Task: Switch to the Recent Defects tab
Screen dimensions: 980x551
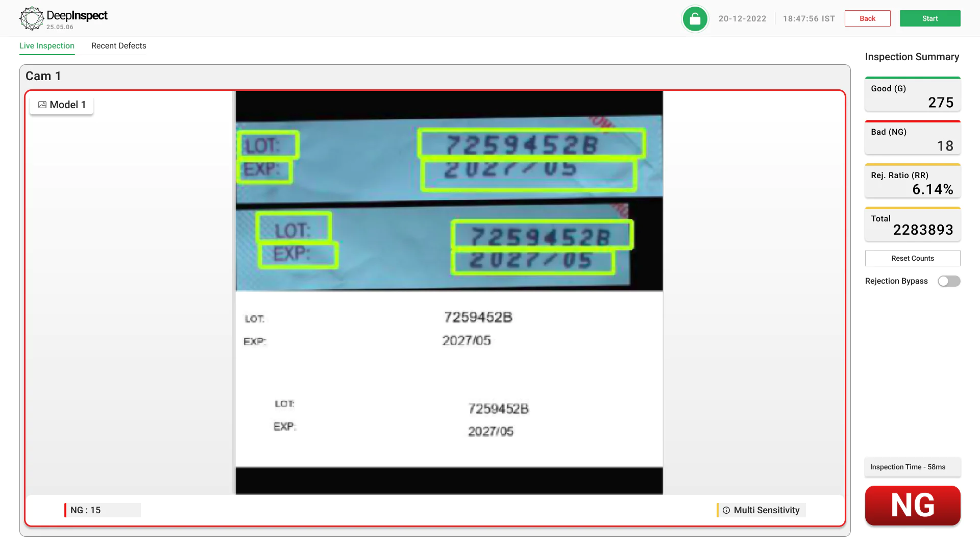Action: (x=118, y=45)
